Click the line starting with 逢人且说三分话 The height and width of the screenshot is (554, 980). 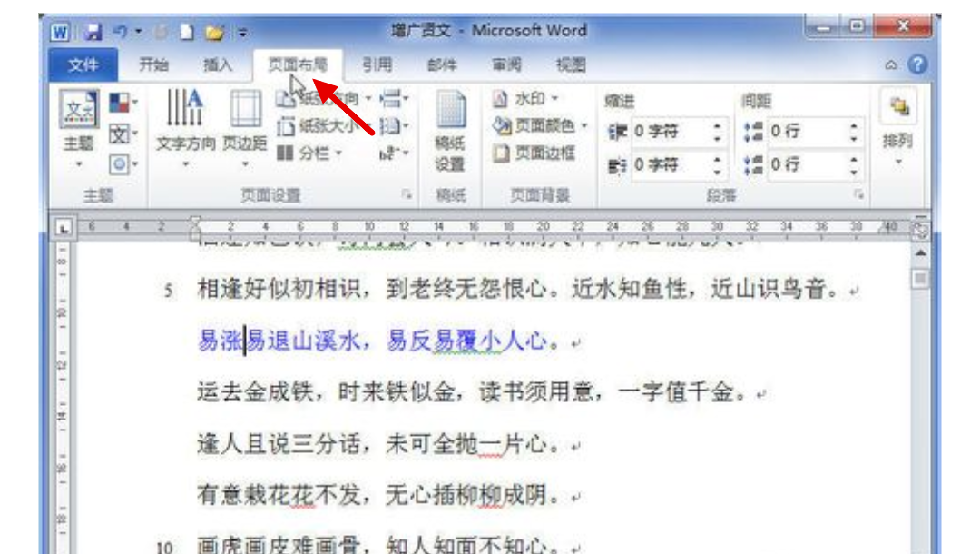388,445
